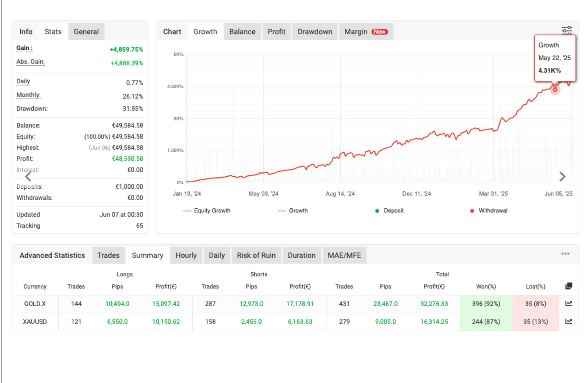Click the Won(%) column header
The height and width of the screenshot is (383, 588).
pyautogui.click(x=486, y=287)
